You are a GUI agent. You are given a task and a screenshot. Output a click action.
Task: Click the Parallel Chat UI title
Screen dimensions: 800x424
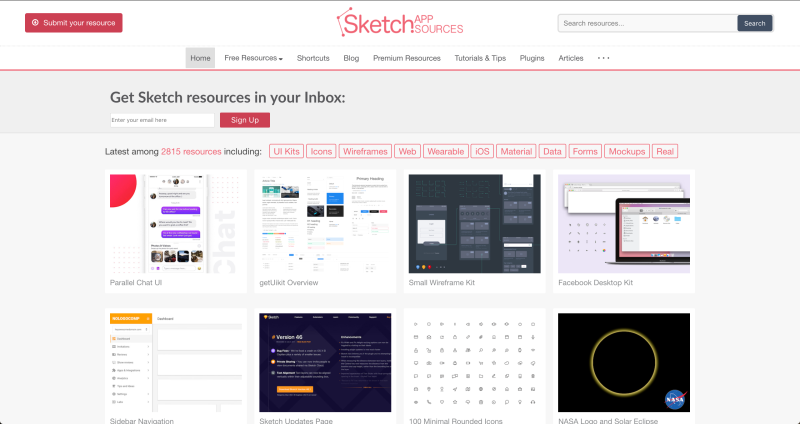tap(136, 283)
